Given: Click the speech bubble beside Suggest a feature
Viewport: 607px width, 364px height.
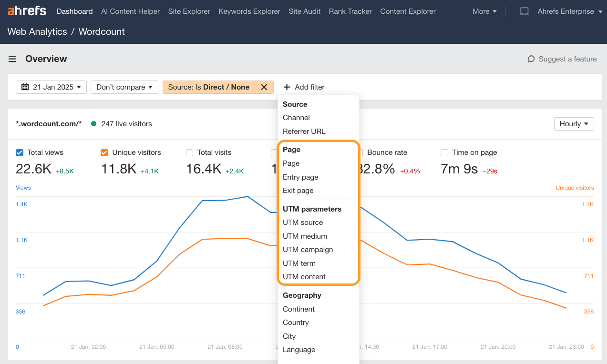Looking at the screenshot, I should pos(531,59).
